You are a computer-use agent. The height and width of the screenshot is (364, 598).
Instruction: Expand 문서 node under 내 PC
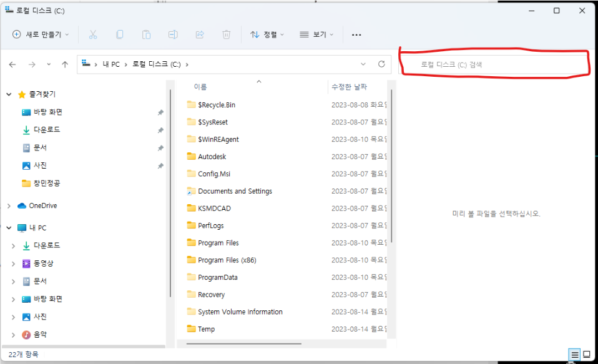pyautogui.click(x=13, y=282)
